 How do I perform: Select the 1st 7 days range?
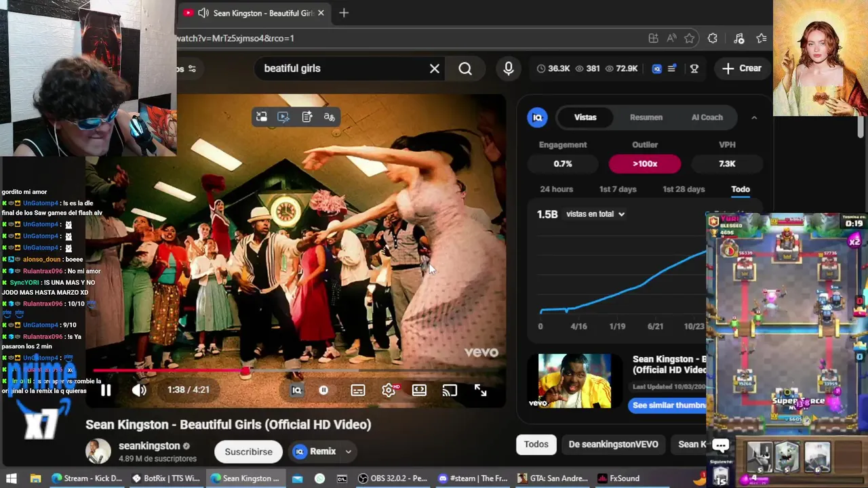pos(618,189)
